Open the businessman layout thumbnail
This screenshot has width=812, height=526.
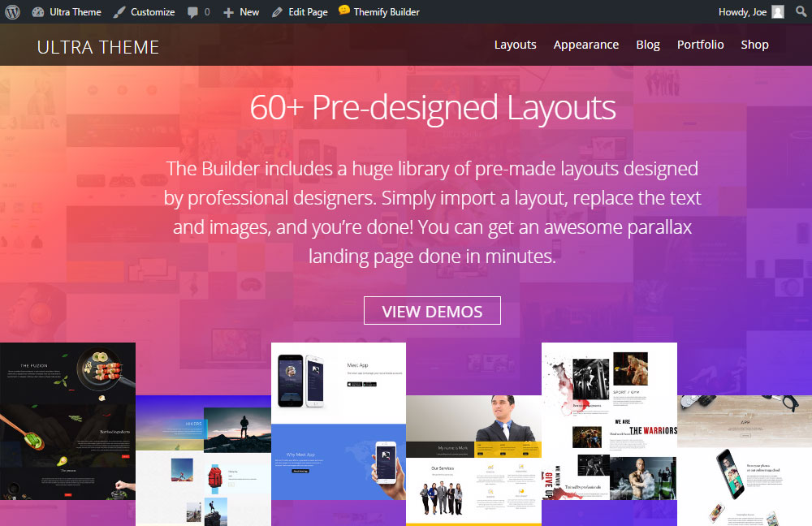tap(474, 461)
